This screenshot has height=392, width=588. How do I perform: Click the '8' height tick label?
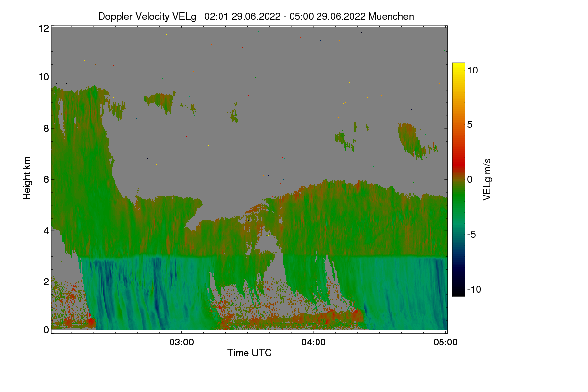tap(46, 128)
